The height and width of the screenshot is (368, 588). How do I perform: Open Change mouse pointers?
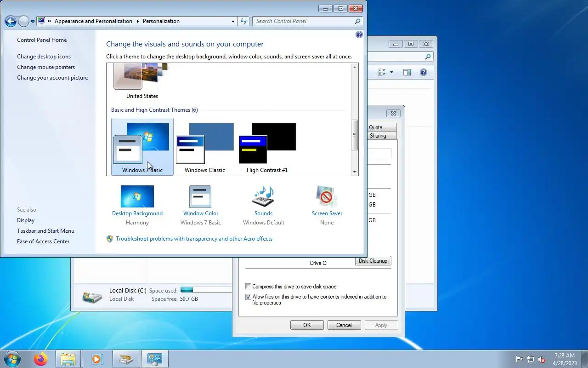(46, 67)
